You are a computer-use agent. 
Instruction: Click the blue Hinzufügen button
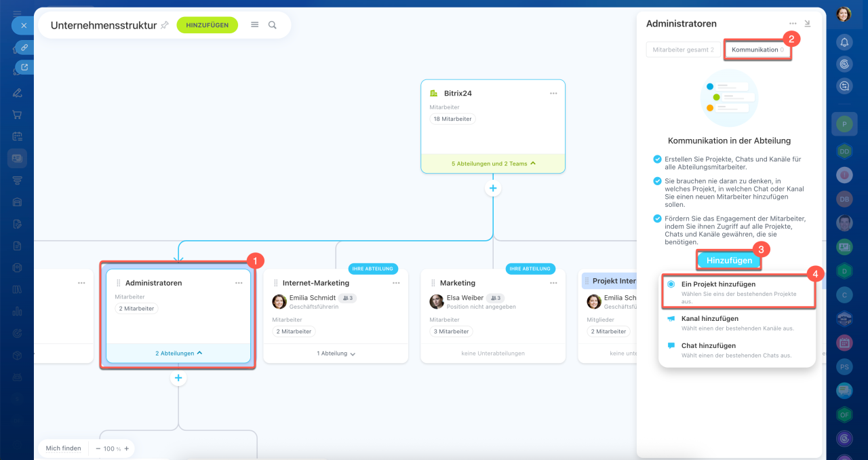click(729, 261)
